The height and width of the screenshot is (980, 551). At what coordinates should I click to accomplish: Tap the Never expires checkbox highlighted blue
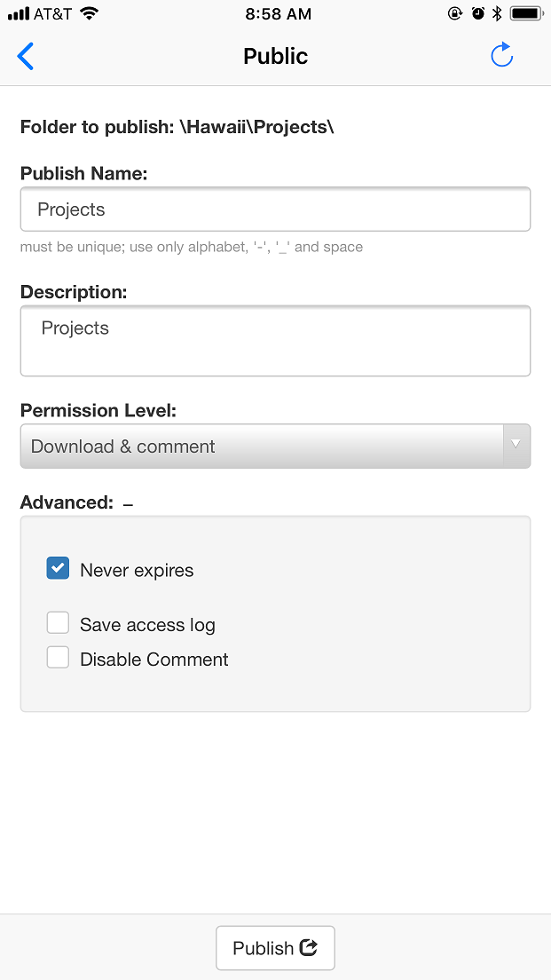coord(57,567)
